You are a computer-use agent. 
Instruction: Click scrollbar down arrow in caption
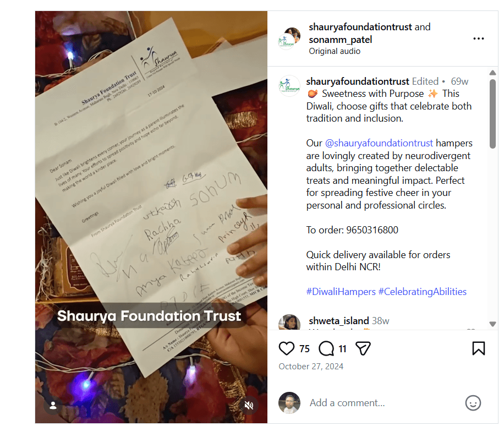coord(492,324)
